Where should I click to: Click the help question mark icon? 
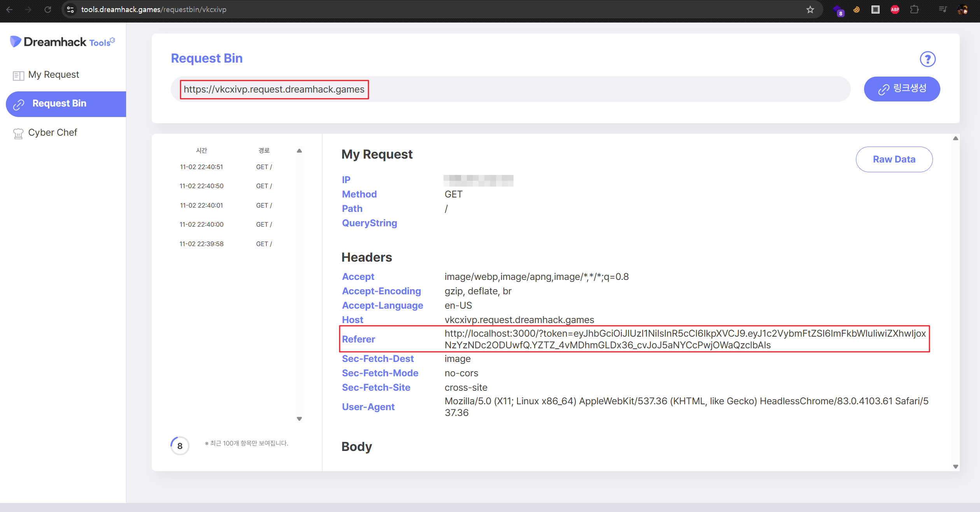click(927, 59)
